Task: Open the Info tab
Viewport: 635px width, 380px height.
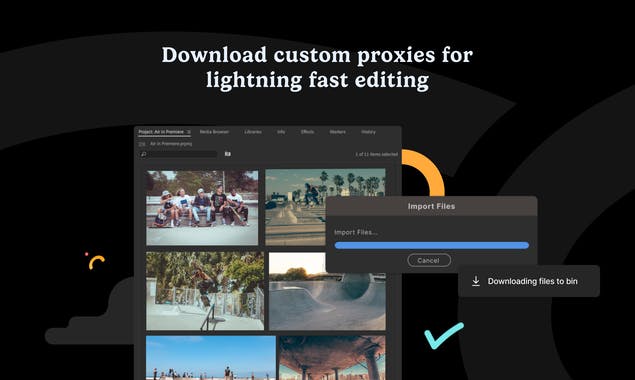Action: (281, 132)
